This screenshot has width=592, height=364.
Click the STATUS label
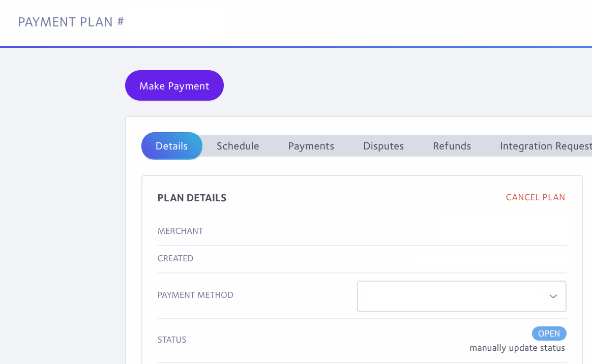click(x=172, y=340)
